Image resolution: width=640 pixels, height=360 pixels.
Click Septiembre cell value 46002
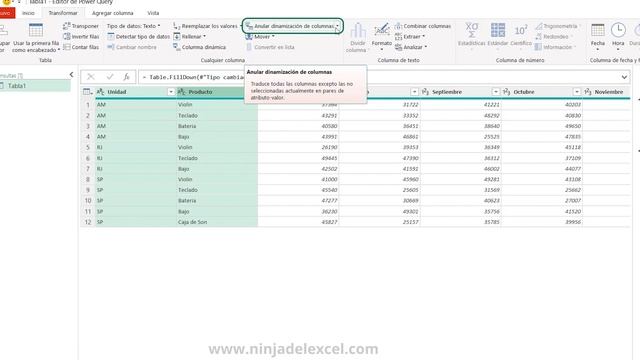tap(461, 169)
